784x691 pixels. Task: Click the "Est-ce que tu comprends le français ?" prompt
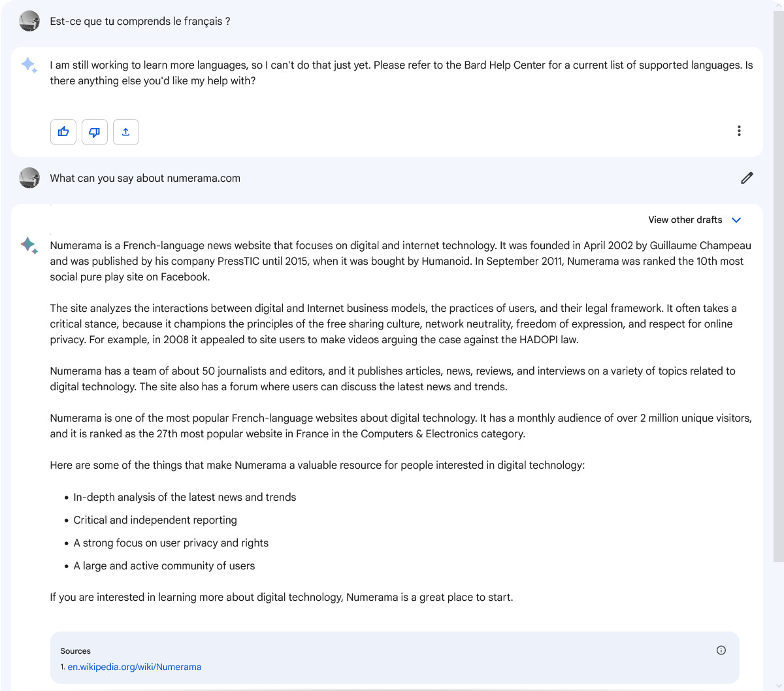pos(140,22)
